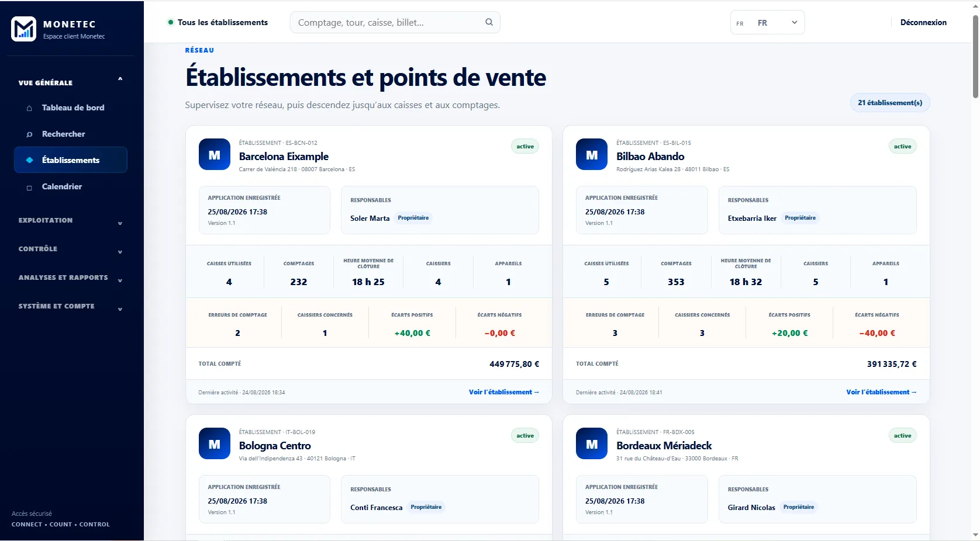Screen dimensions: 980x541
Task: Click the page vertical scrollbar
Action: coord(975,57)
